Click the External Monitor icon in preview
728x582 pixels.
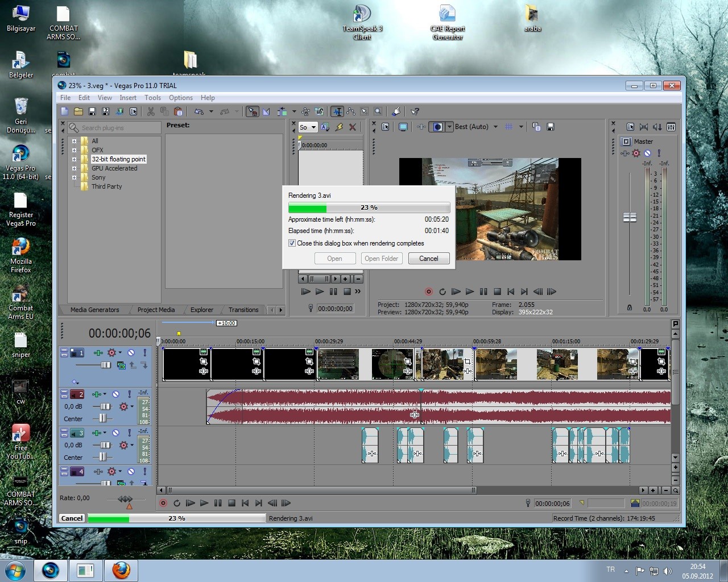point(403,127)
